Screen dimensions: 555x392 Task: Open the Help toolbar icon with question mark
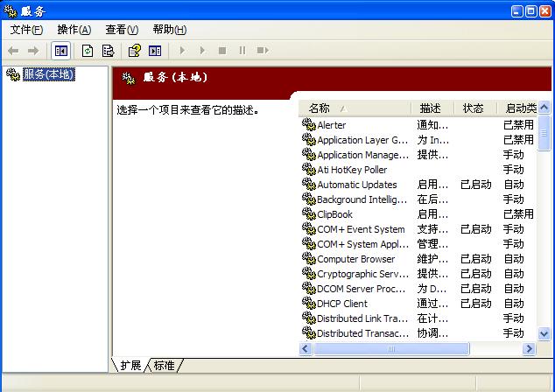pos(135,51)
